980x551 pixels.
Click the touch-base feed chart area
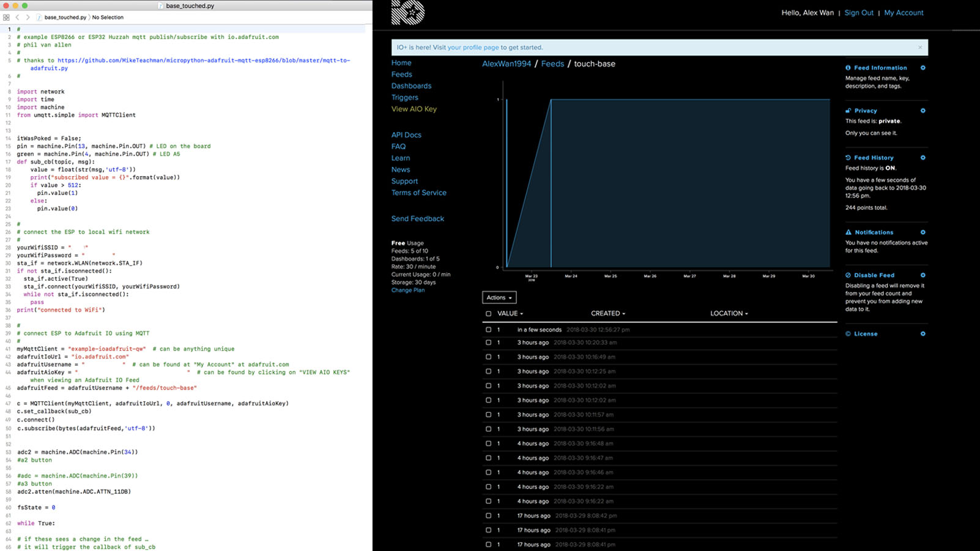click(x=668, y=183)
